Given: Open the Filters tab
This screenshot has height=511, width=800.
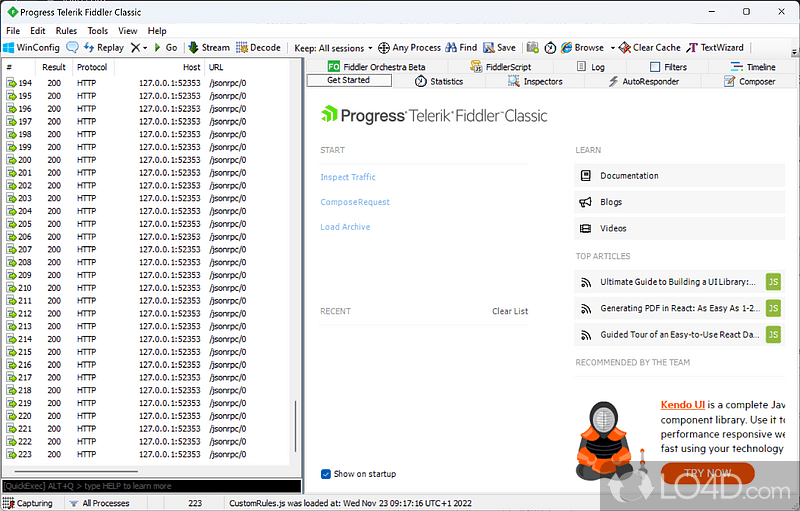Looking at the screenshot, I should (668, 67).
